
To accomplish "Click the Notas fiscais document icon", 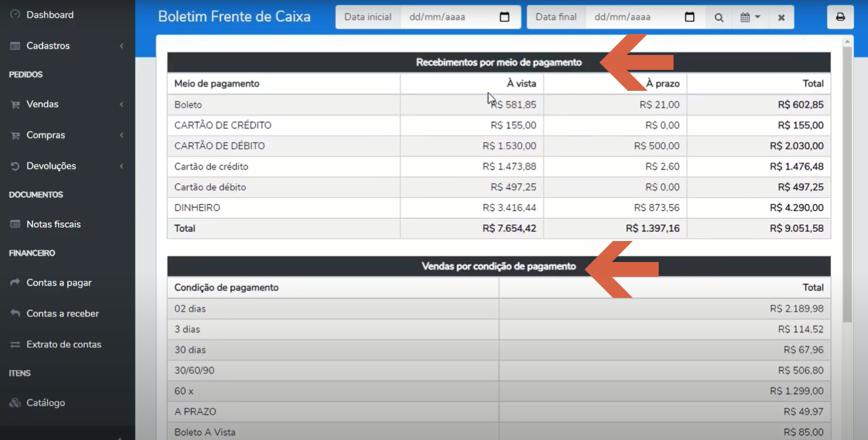I will 15,224.
